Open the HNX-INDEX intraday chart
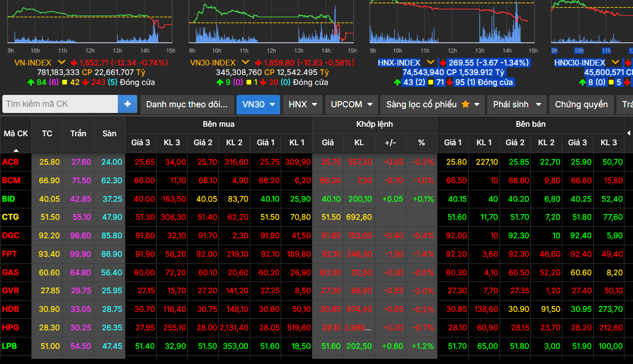The height and width of the screenshot is (364, 633). 451,24
